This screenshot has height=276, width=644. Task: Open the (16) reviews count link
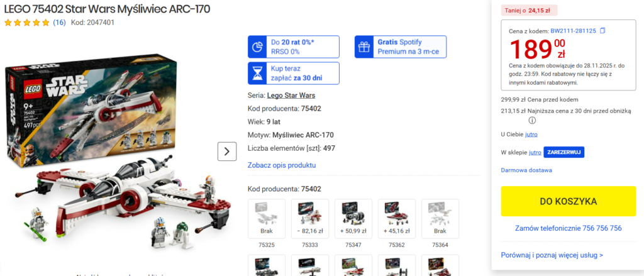59,23
